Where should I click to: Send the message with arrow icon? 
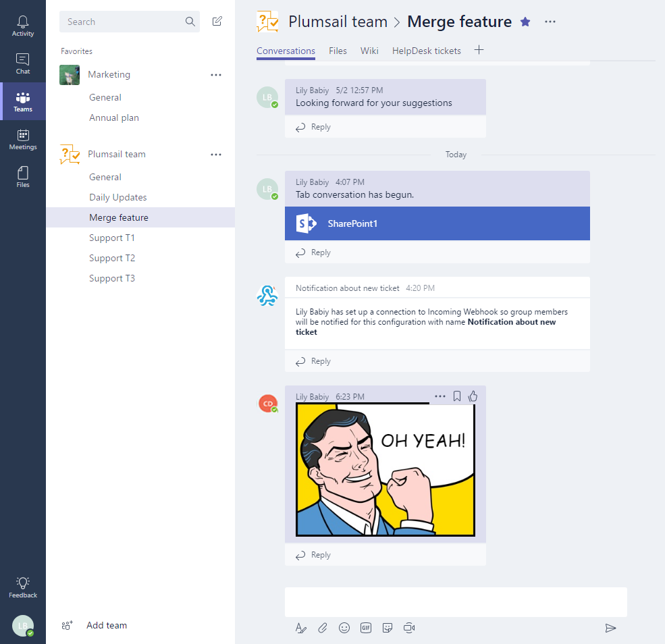610,628
